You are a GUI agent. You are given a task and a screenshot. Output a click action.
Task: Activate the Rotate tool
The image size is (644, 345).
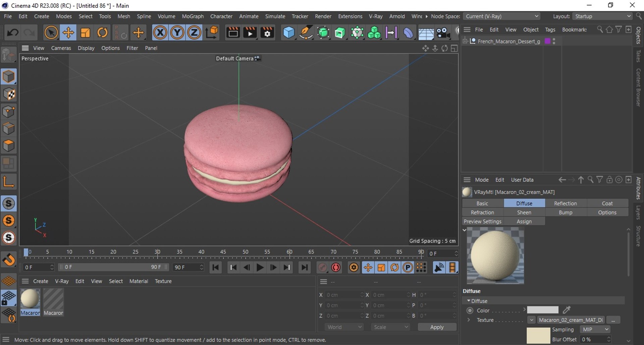pyautogui.click(x=102, y=33)
